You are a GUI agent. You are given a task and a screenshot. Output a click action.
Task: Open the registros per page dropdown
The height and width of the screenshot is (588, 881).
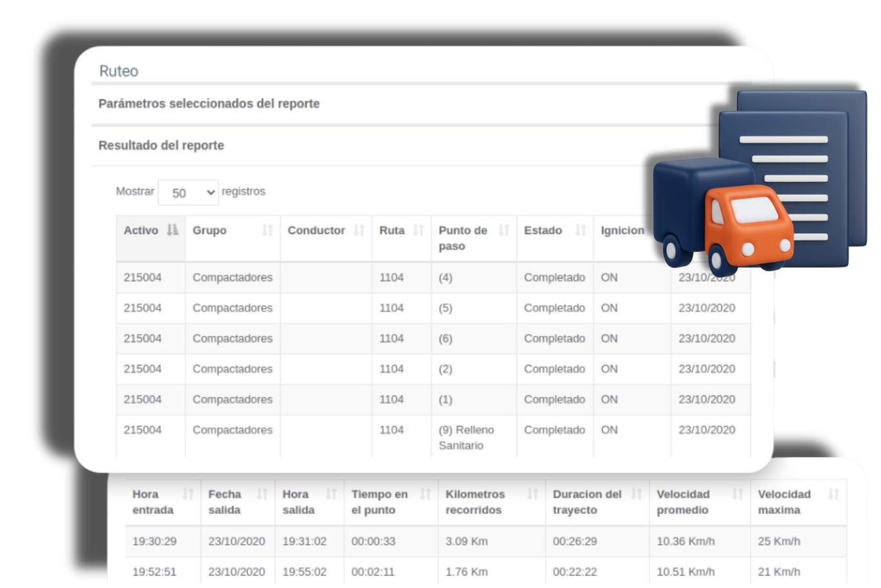click(x=188, y=192)
